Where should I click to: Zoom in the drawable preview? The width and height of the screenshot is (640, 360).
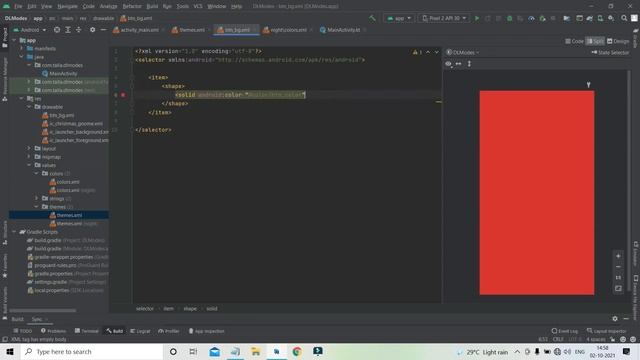618,256
